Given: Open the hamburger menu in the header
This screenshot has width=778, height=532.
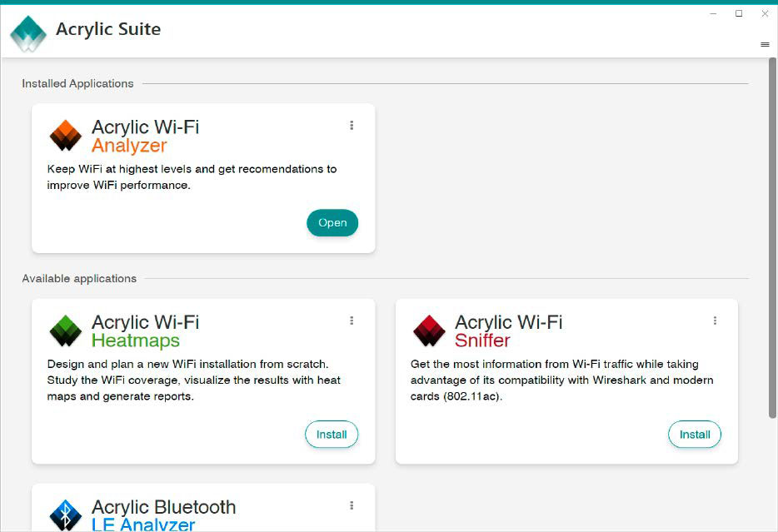Looking at the screenshot, I should pos(765,45).
